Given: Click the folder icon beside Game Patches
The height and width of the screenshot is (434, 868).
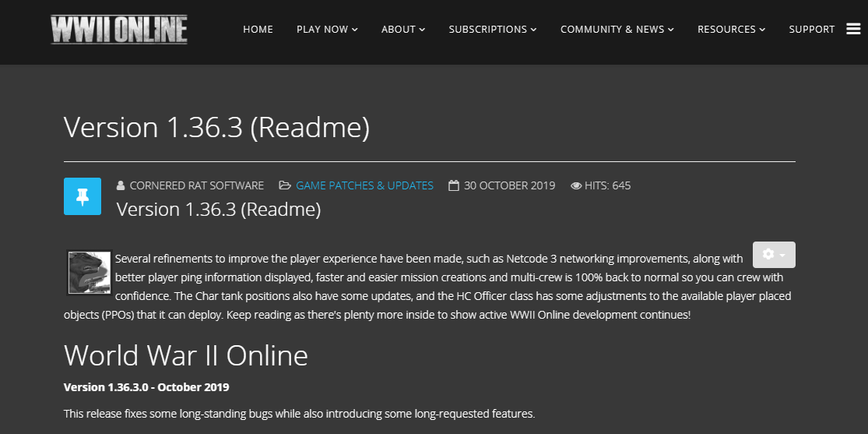Looking at the screenshot, I should point(285,185).
